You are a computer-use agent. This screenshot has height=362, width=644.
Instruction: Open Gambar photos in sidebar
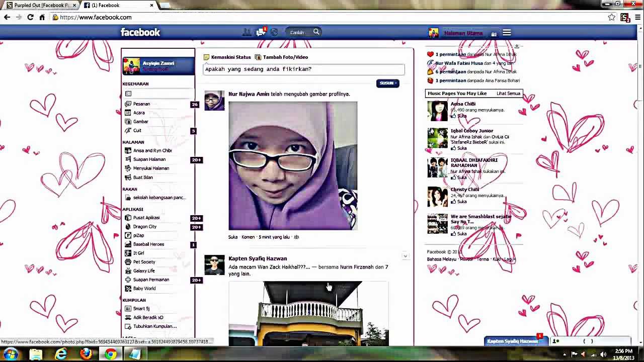point(140,122)
